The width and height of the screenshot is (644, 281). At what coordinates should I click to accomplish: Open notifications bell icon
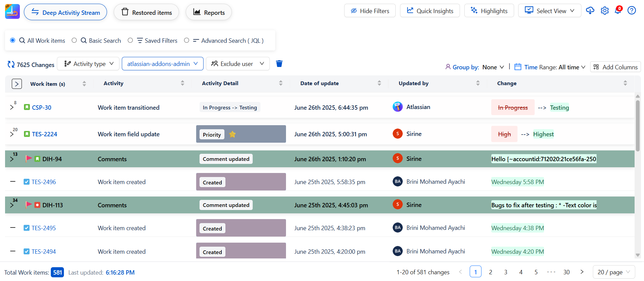point(618,10)
